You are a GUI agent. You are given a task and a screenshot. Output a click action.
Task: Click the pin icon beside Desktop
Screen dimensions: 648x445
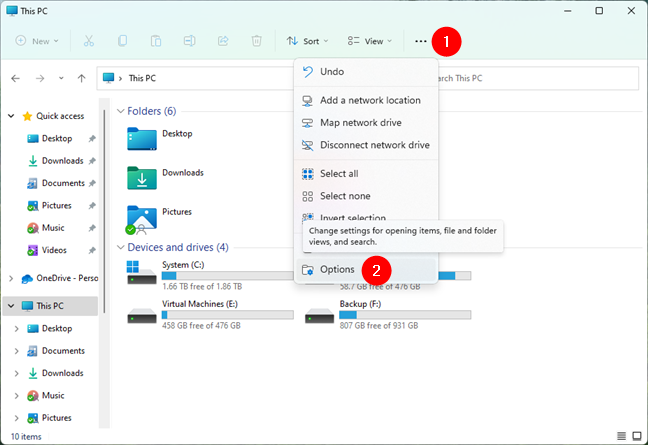[92, 138]
